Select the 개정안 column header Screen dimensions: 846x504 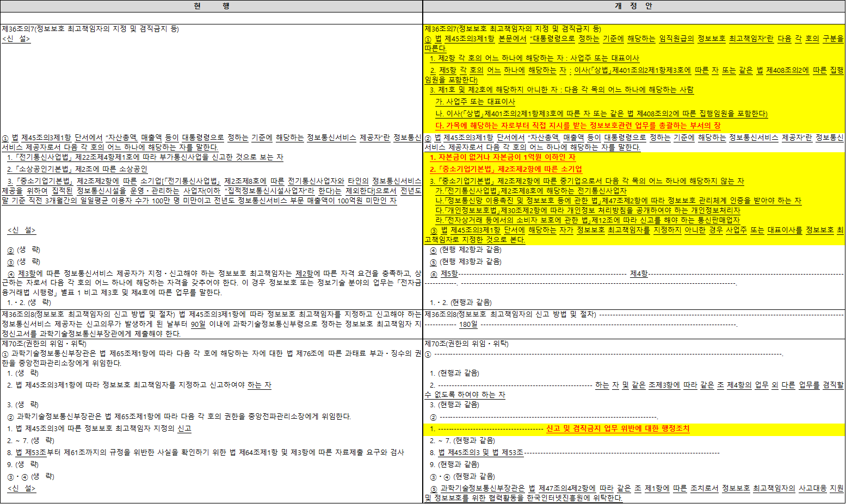[x=634, y=7]
